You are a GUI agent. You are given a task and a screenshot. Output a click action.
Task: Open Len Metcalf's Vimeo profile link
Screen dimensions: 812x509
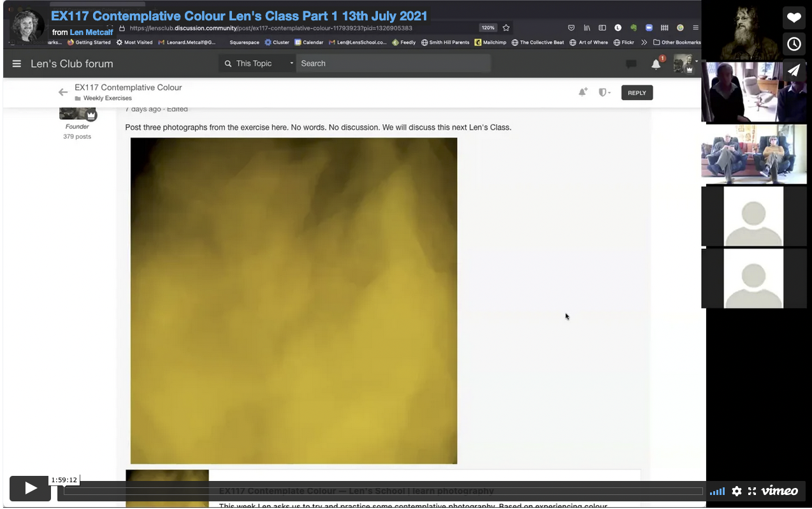point(91,32)
